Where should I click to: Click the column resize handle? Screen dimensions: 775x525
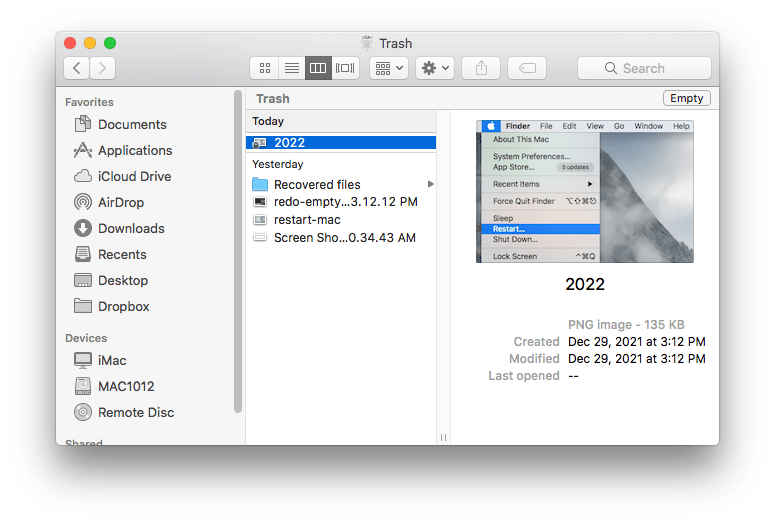click(443, 438)
